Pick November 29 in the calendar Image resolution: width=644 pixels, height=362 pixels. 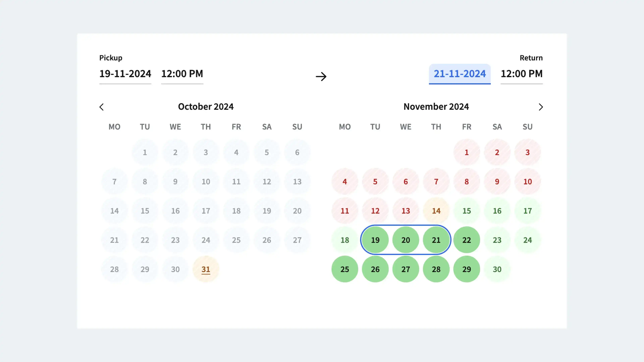pyautogui.click(x=467, y=269)
